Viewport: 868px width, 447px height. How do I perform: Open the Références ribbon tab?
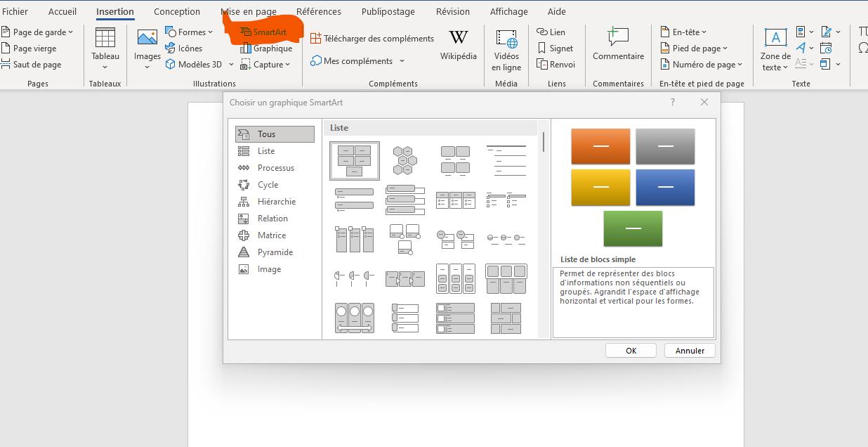click(x=318, y=12)
